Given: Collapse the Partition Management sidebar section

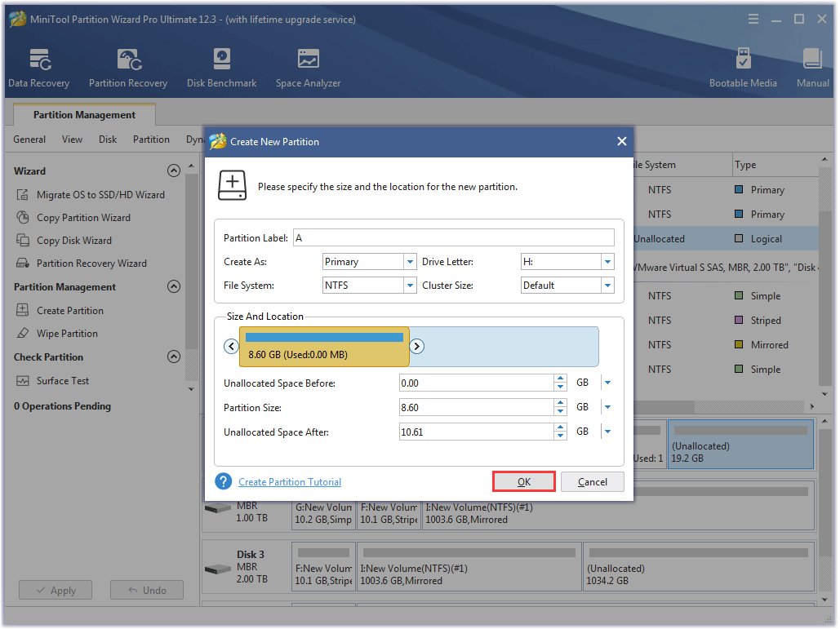Looking at the screenshot, I should coord(174,287).
